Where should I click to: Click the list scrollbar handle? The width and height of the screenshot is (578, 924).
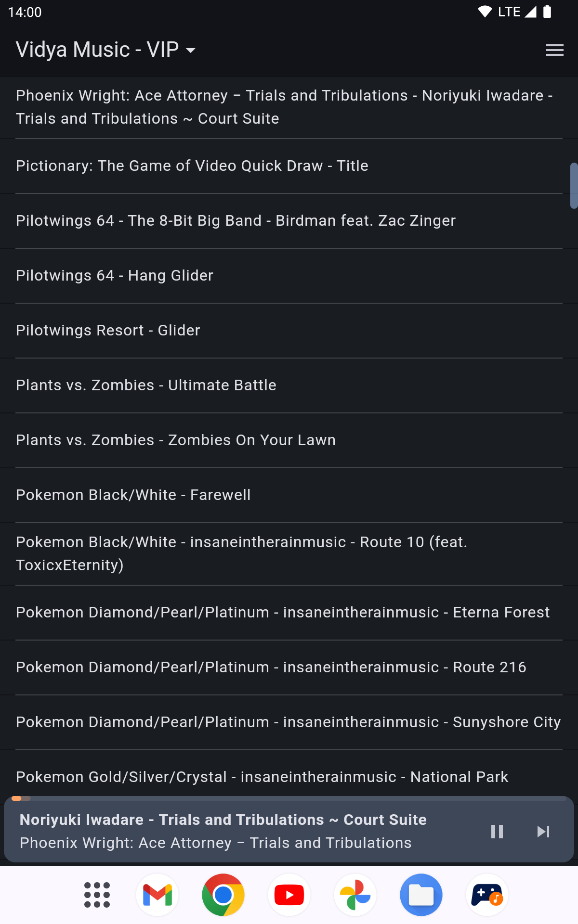pyautogui.click(x=573, y=186)
